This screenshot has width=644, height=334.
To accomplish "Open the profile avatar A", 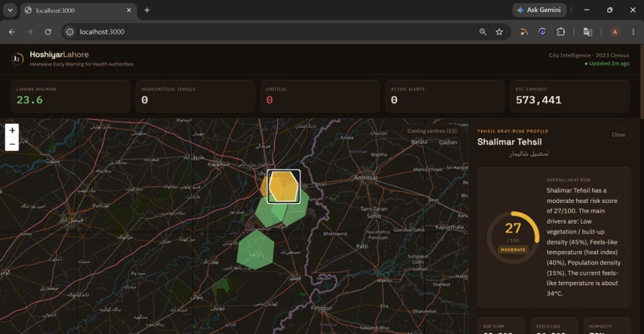I will [x=615, y=32].
